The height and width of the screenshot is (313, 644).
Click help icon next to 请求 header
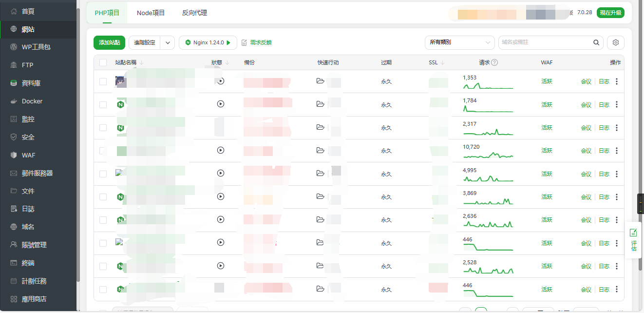pos(494,62)
